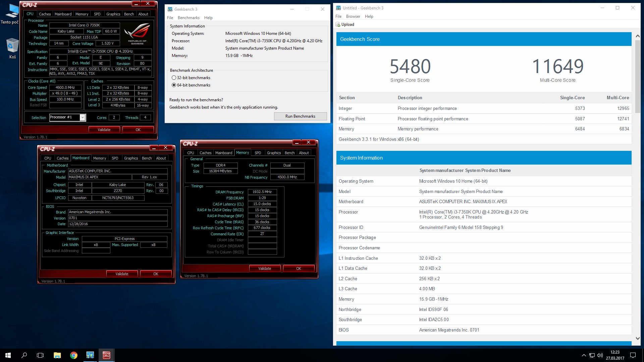Image resolution: width=644 pixels, height=362 pixels.
Task: Click the Integer section row
Action: (484, 109)
